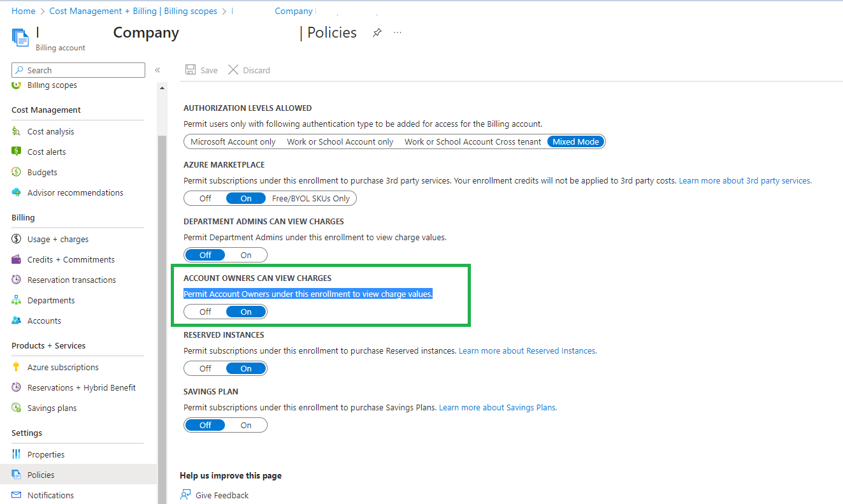The height and width of the screenshot is (504, 843).
Task: Open Learn more about Savings Plans
Action: click(498, 407)
